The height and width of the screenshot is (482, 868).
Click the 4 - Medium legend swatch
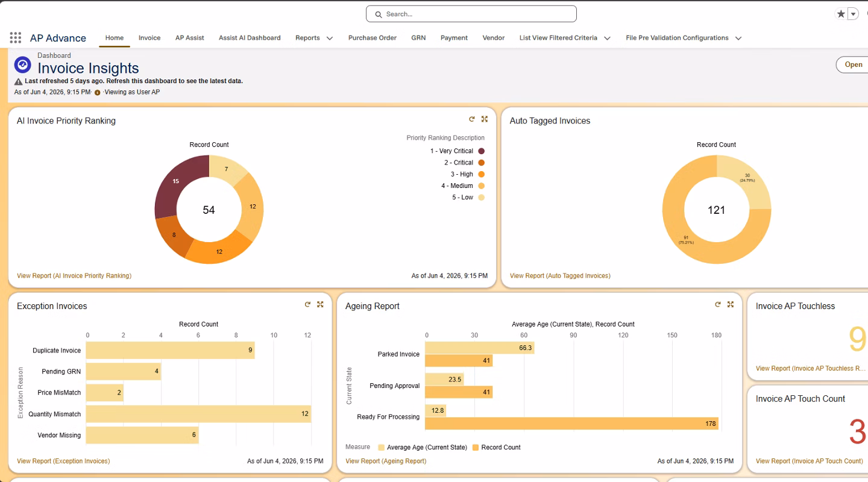481,186
